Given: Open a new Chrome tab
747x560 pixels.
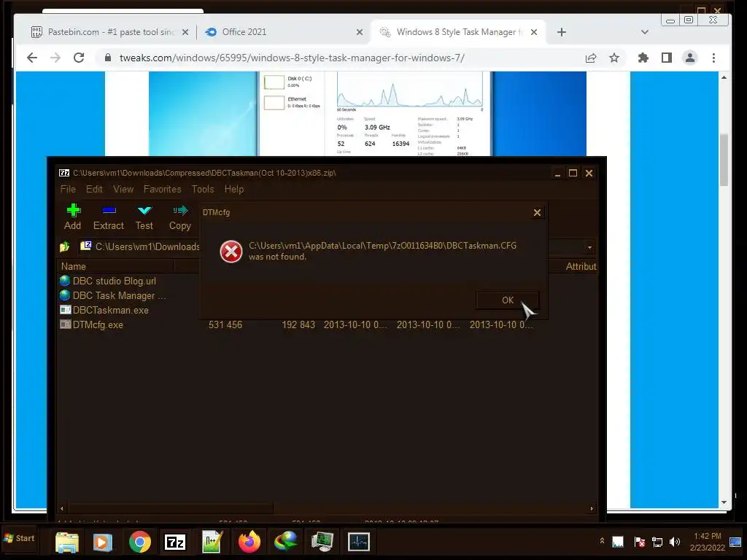Looking at the screenshot, I should click(562, 32).
